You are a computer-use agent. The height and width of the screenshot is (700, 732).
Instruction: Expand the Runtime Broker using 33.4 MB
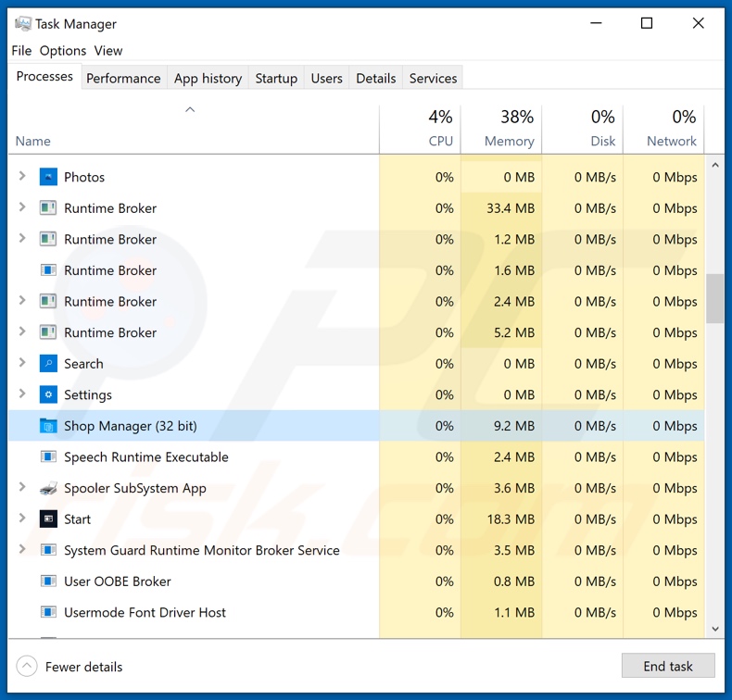point(22,207)
